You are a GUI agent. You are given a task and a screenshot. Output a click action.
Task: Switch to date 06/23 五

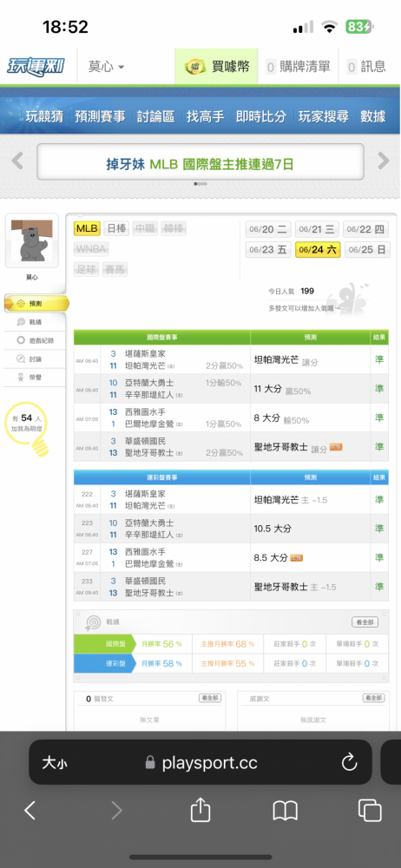(268, 250)
